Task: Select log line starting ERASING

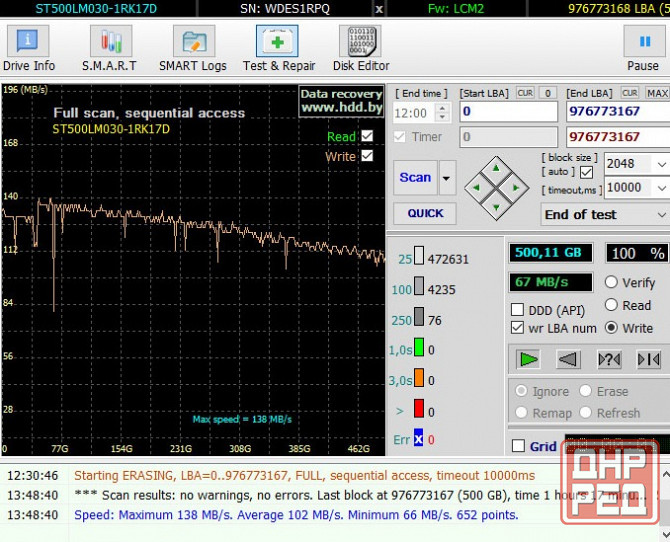Action: (x=304, y=475)
